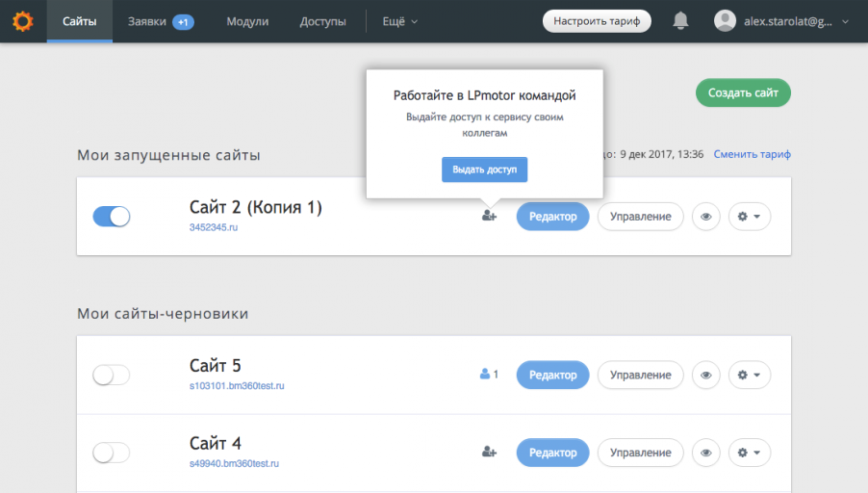Click the user avatar icon

725,21
